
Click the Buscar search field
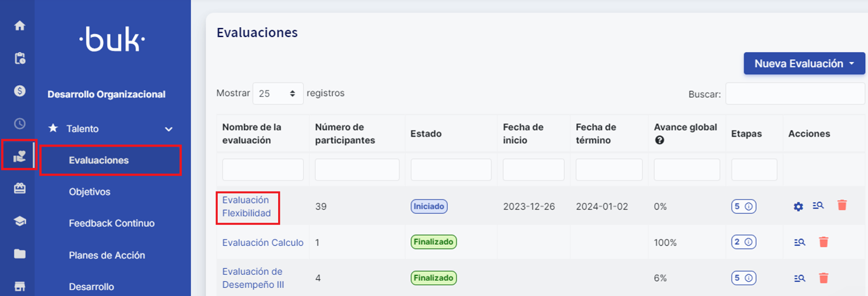pos(795,94)
